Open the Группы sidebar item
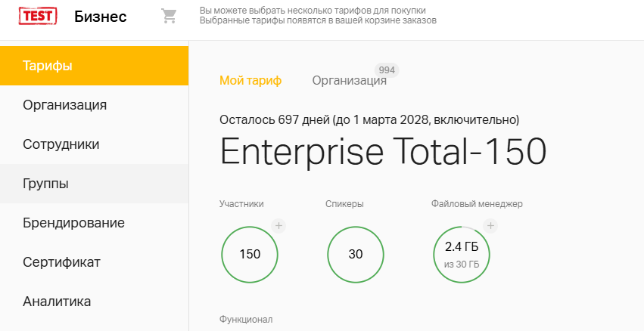The image size is (644, 331). pos(45,184)
